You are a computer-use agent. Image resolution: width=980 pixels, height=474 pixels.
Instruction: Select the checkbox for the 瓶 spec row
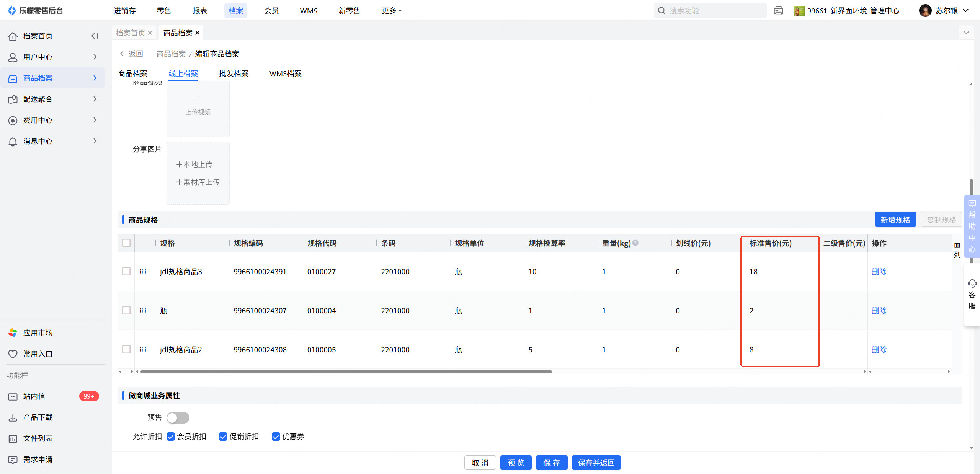coord(126,310)
